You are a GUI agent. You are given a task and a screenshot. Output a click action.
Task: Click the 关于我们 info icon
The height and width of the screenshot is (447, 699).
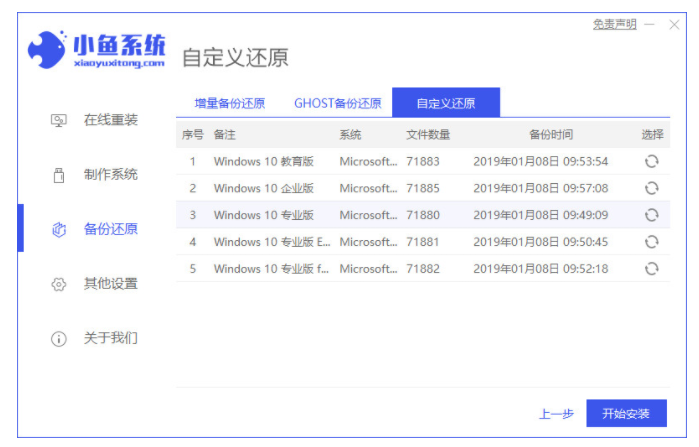59,338
